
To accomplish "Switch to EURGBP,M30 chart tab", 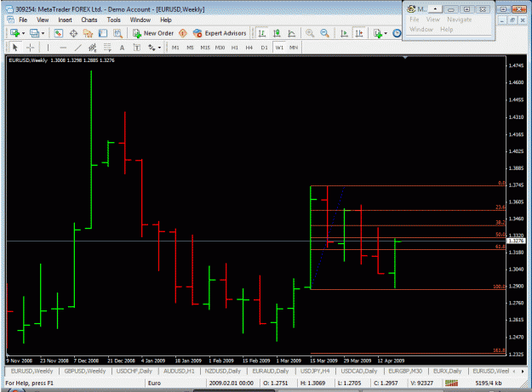I will point(405,372).
